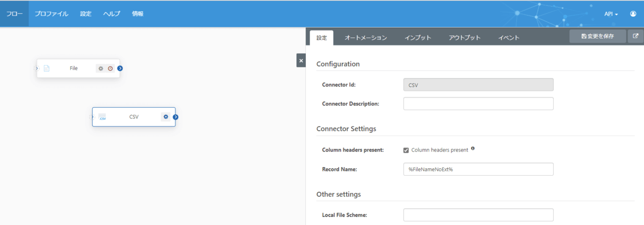Viewport: 644px width, 225px height.
Task: Click info icon beside Column headers present
Action: point(473,149)
